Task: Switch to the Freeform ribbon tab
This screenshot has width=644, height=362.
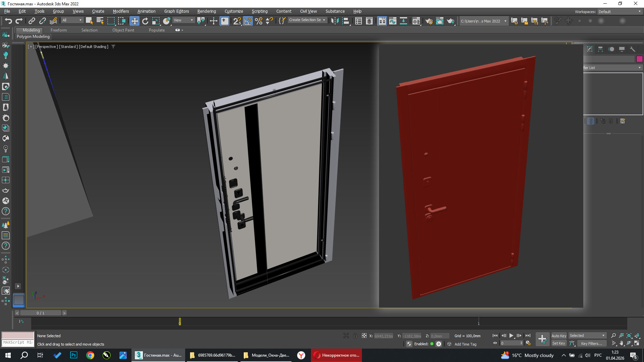Action: tap(58, 30)
